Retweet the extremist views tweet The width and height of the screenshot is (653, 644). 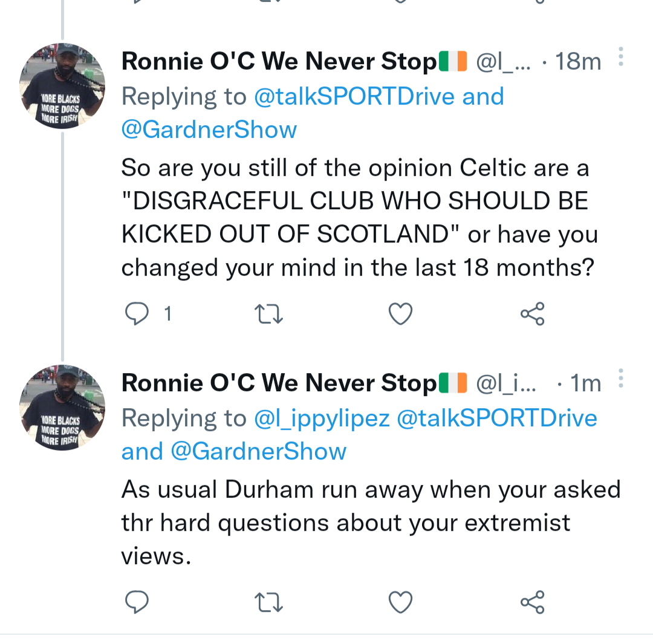pyautogui.click(x=268, y=602)
